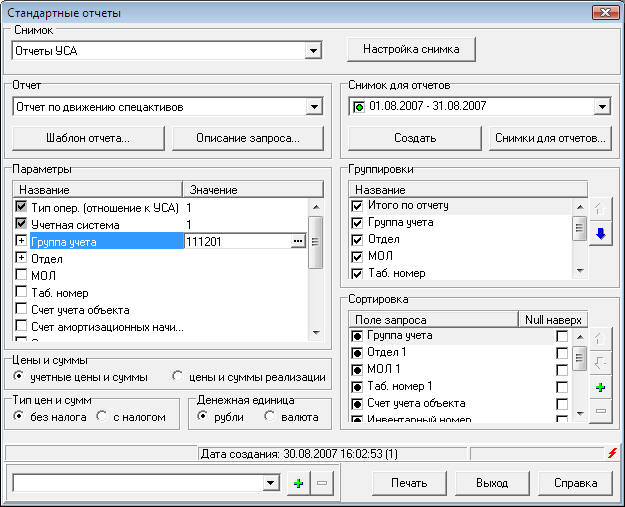Image resolution: width=625 pixels, height=507 pixels.
Task: Expand Отдел parameter node
Action: pyautogui.click(x=21, y=257)
